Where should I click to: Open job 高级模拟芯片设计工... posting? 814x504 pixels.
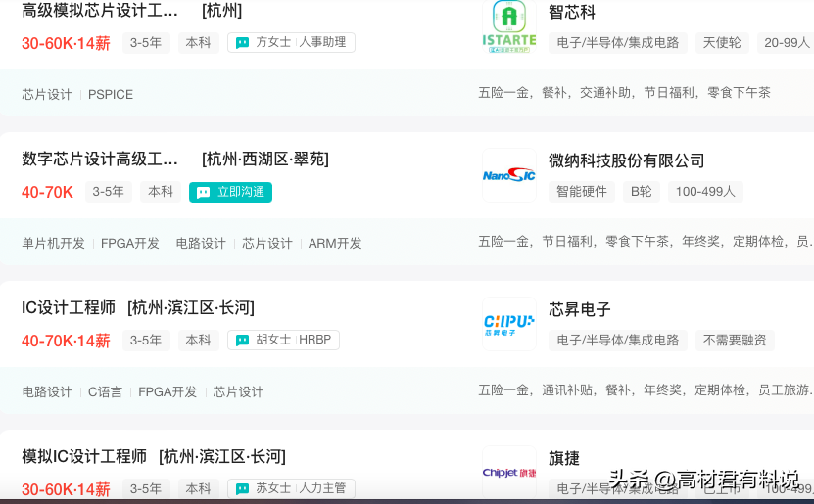point(100,11)
